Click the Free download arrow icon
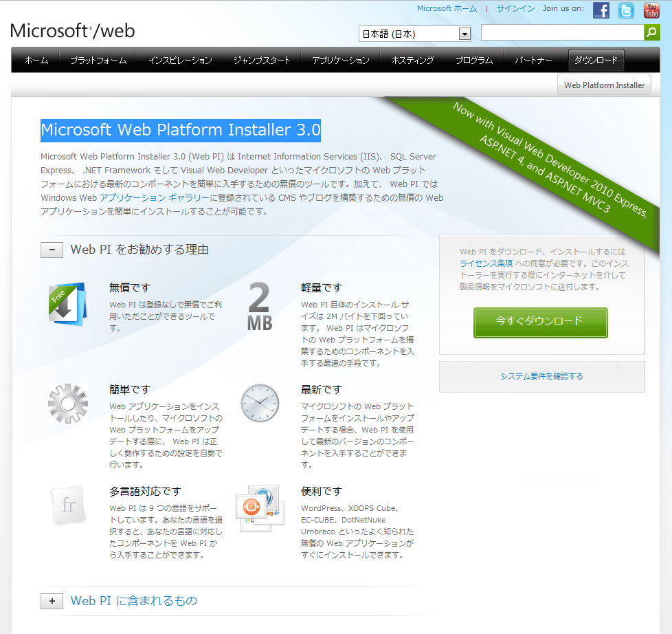The image size is (672, 634). [x=67, y=304]
